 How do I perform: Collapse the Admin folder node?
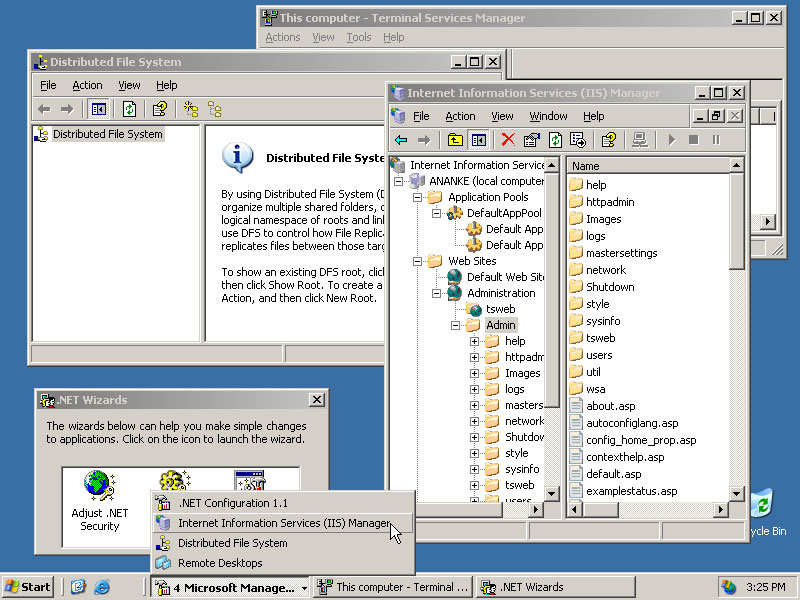(x=455, y=326)
